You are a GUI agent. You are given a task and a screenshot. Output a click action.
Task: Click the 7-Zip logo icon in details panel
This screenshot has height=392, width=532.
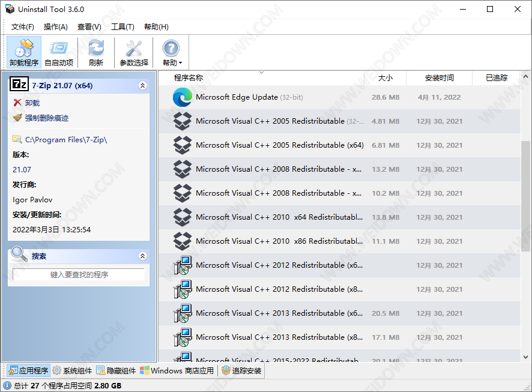pos(19,84)
